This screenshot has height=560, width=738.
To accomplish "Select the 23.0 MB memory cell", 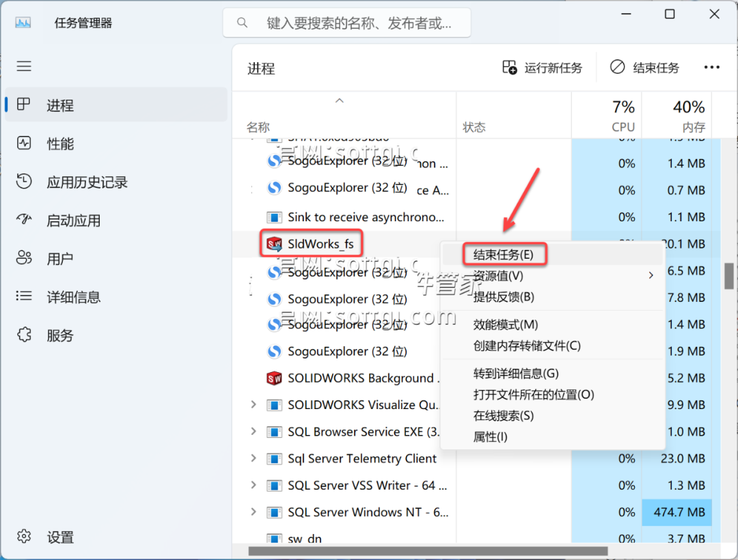I will (x=676, y=458).
